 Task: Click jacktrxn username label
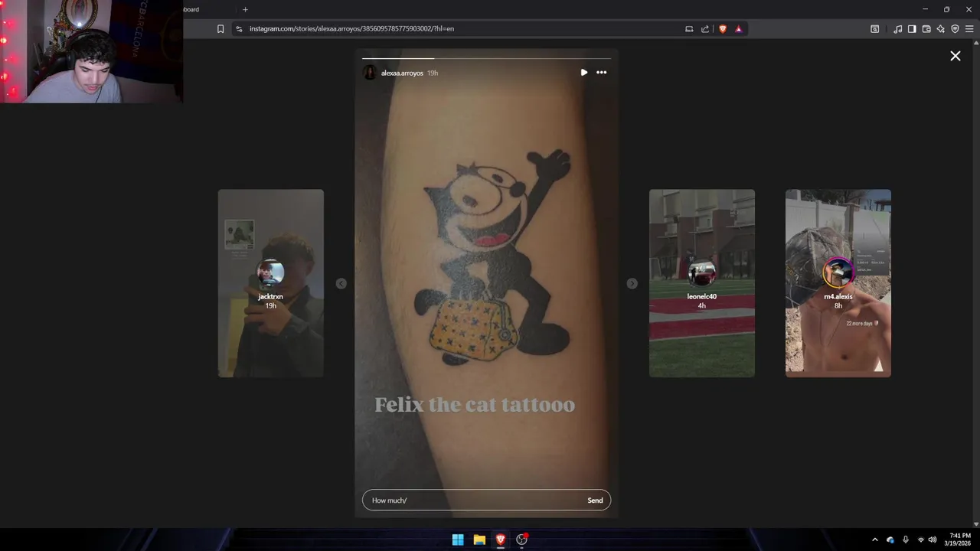coord(271,297)
